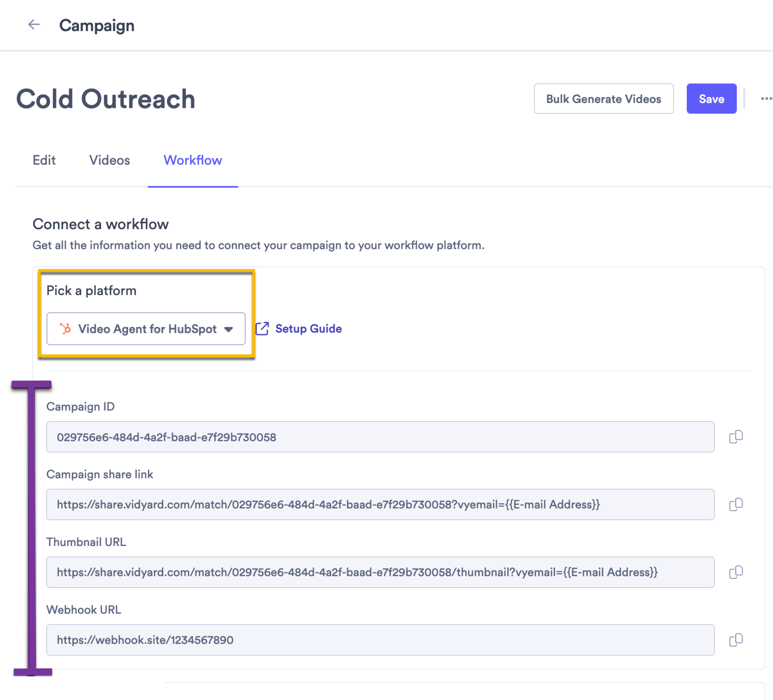
Task: Copy the Webhook URL
Action: 736,640
